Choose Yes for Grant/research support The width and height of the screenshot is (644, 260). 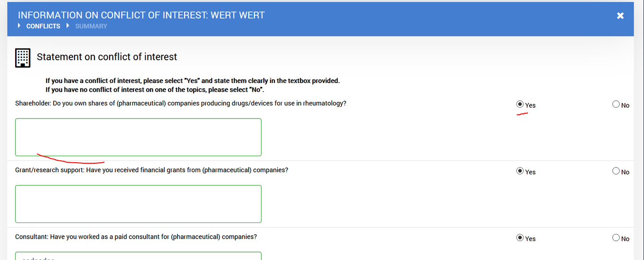pyautogui.click(x=520, y=171)
